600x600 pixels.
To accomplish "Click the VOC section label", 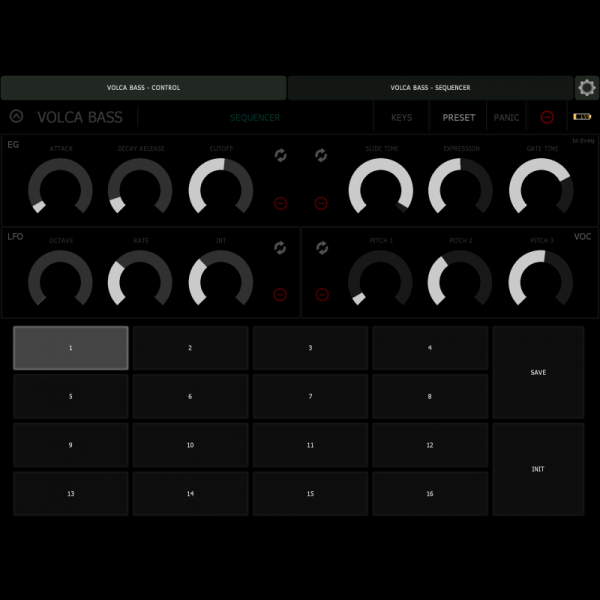I will click(x=582, y=236).
